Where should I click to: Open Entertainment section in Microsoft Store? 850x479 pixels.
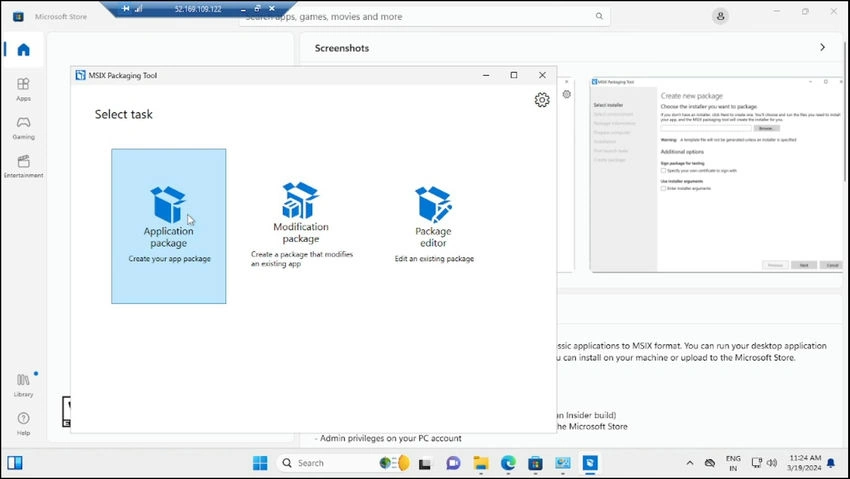23,166
